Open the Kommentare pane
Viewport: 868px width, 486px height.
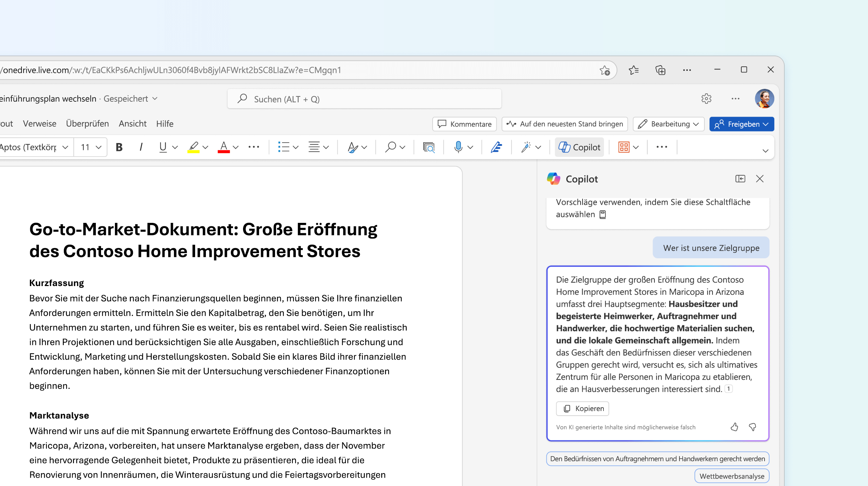(465, 124)
